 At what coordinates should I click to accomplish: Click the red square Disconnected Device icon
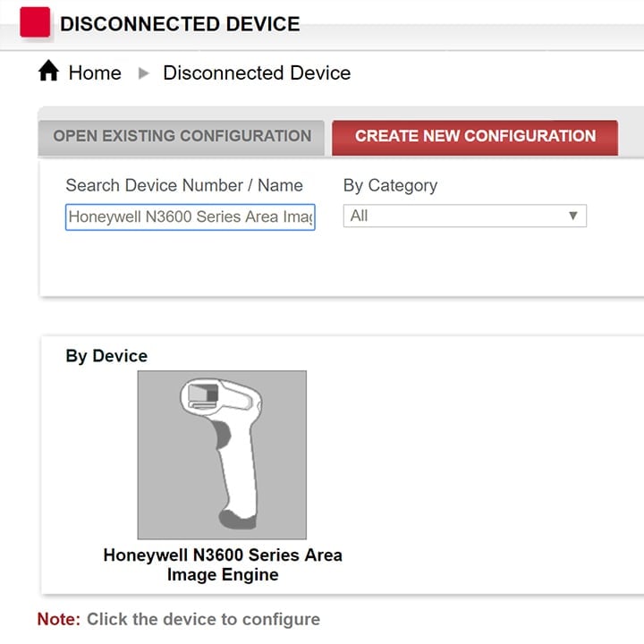[x=35, y=22]
